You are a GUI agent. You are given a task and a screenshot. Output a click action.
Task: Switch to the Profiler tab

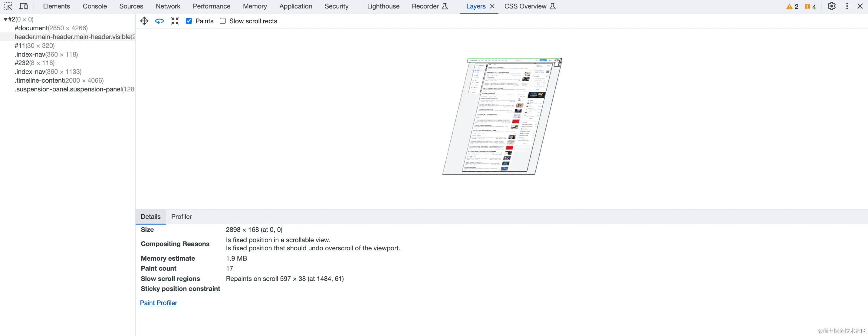point(181,216)
